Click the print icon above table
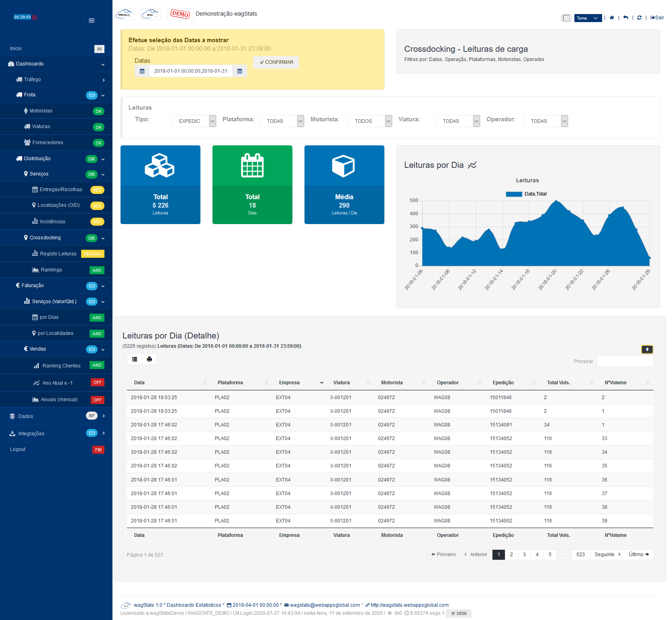This screenshot has width=672, height=620. click(149, 359)
